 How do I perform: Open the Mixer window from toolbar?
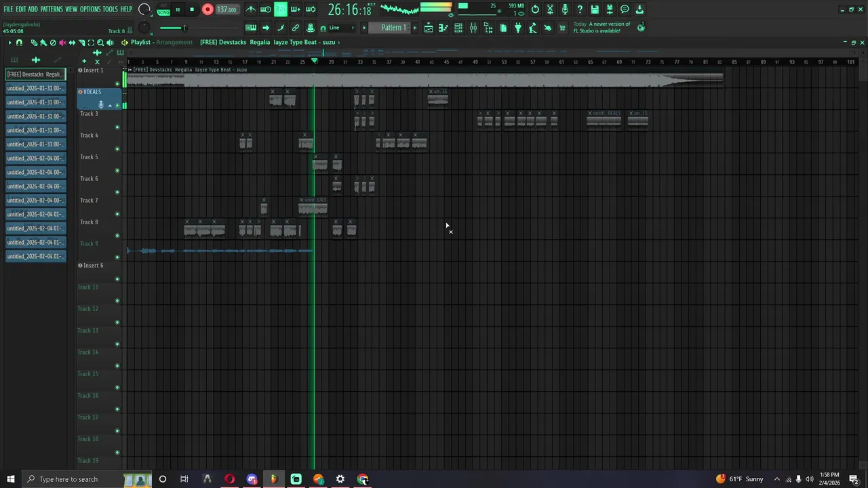coord(473,28)
